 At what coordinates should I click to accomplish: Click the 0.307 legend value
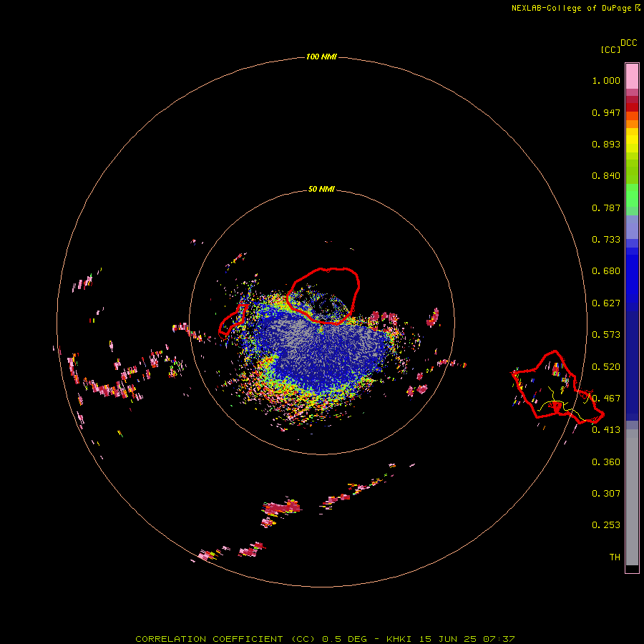point(606,494)
